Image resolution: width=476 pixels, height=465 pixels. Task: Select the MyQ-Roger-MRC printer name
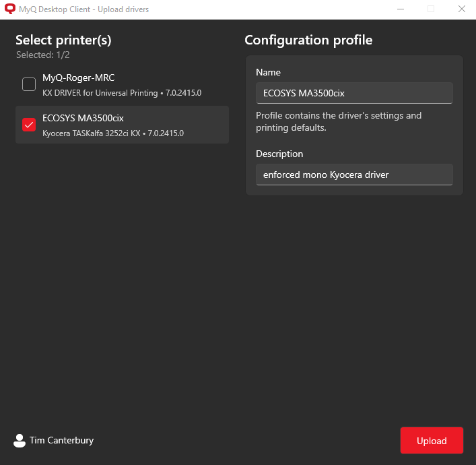coord(78,78)
